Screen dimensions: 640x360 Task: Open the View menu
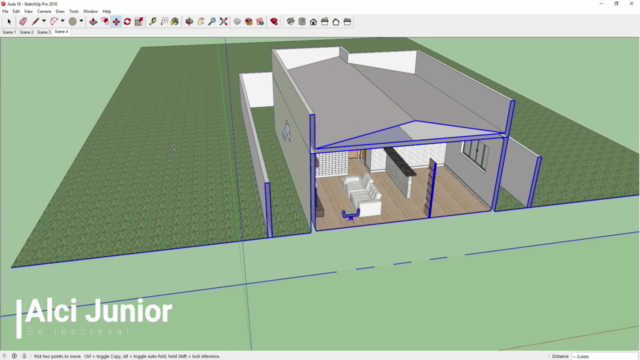pyautogui.click(x=28, y=11)
